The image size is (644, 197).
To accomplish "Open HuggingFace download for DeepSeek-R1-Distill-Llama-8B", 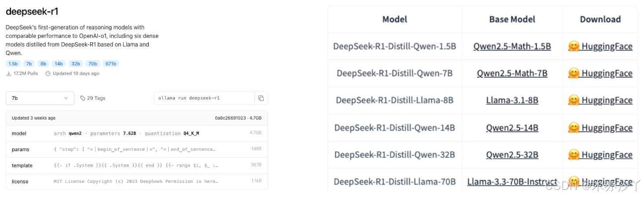I will point(600,100).
